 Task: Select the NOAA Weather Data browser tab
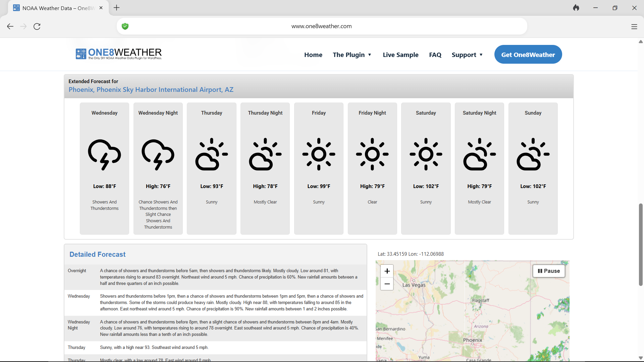(x=58, y=8)
